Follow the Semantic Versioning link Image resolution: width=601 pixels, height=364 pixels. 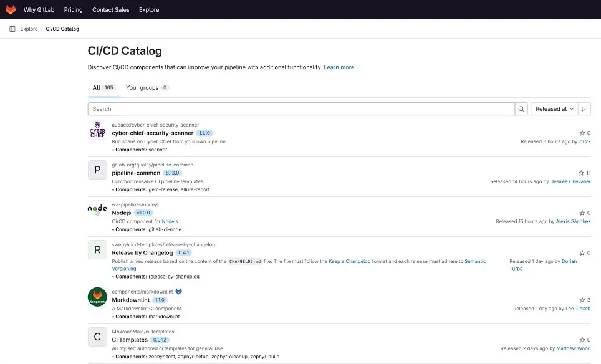coord(299,265)
